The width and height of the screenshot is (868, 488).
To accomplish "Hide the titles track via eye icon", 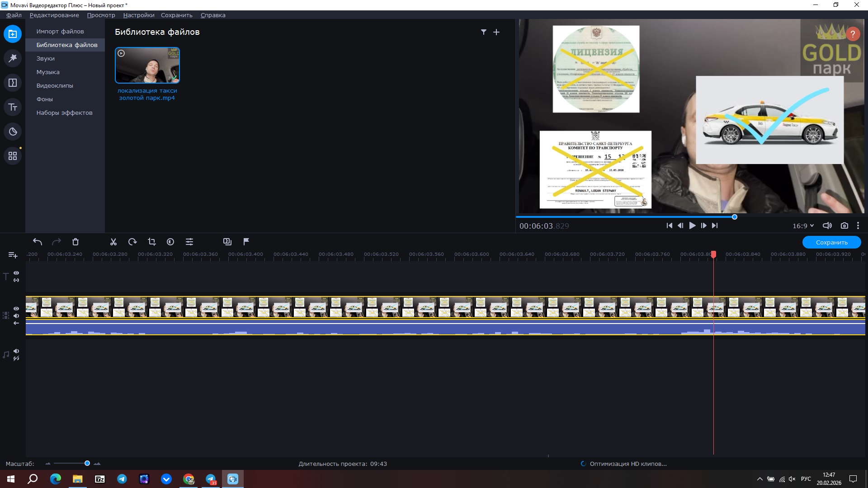I will coord(16,273).
